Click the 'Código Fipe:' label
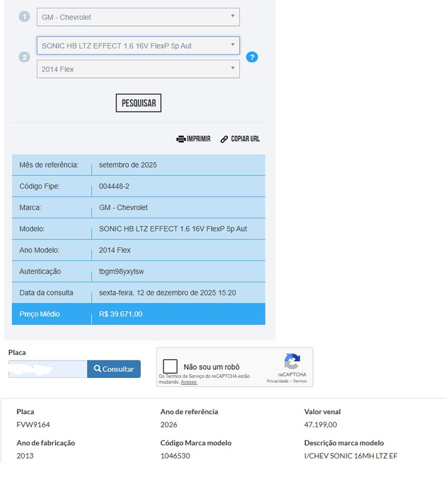The image size is (448, 499). [40, 187]
